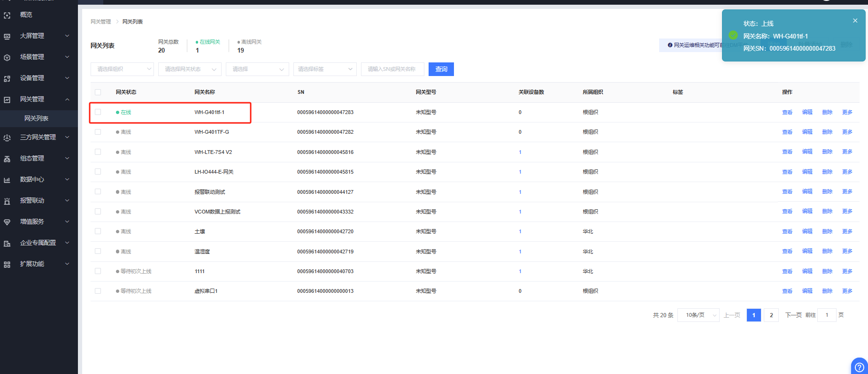
Task: Click the 场景管理 cube icon
Action: click(x=7, y=57)
